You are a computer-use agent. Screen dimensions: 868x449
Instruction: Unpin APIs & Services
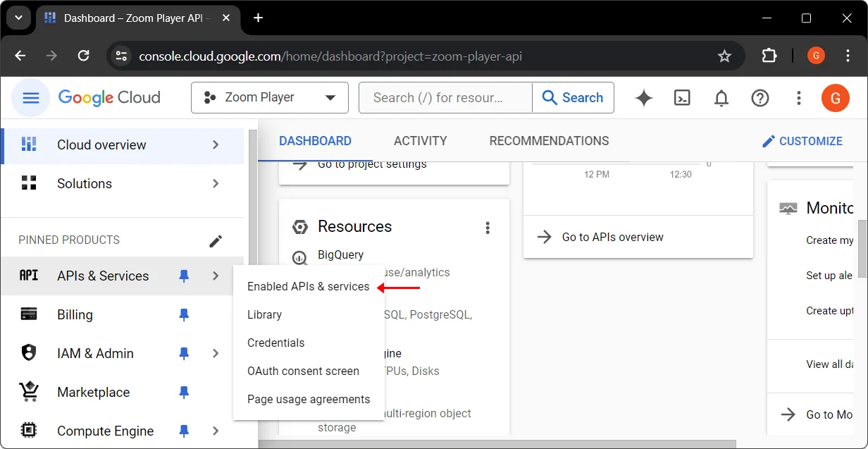point(184,276)
